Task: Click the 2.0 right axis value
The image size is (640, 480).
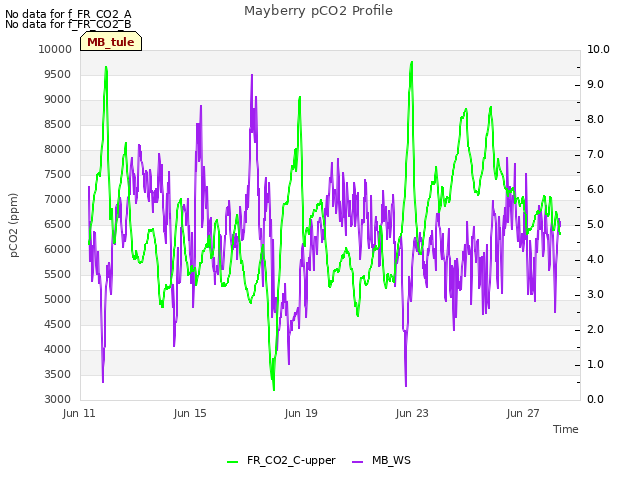Action: (596, 329)
